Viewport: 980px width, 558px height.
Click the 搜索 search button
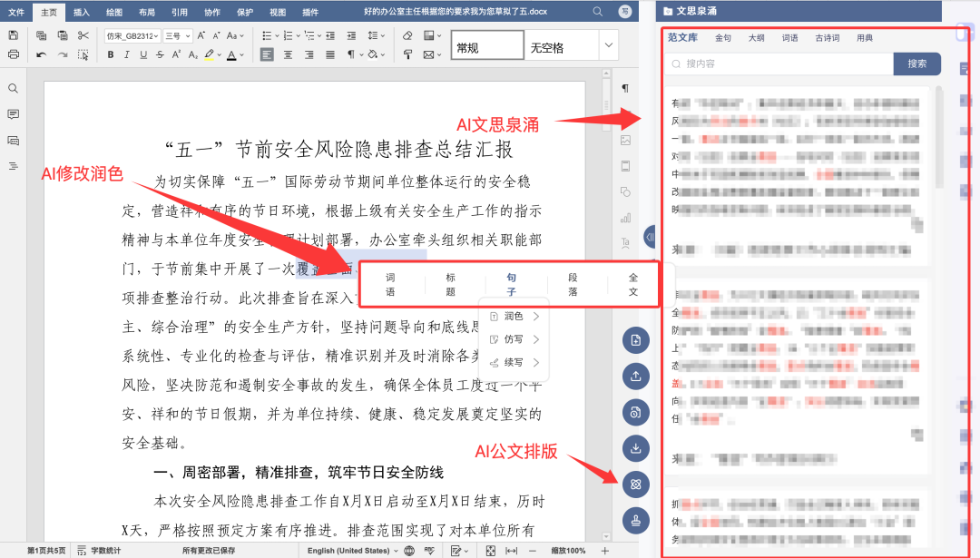coord(916,64)
